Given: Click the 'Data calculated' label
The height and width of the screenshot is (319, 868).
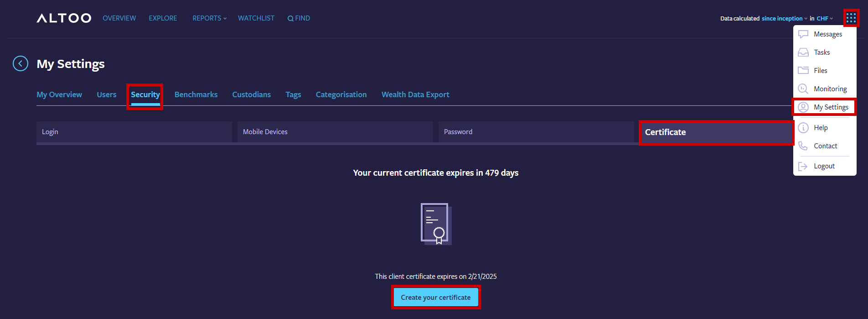Looking at the screenshot, I should point(740,19).
